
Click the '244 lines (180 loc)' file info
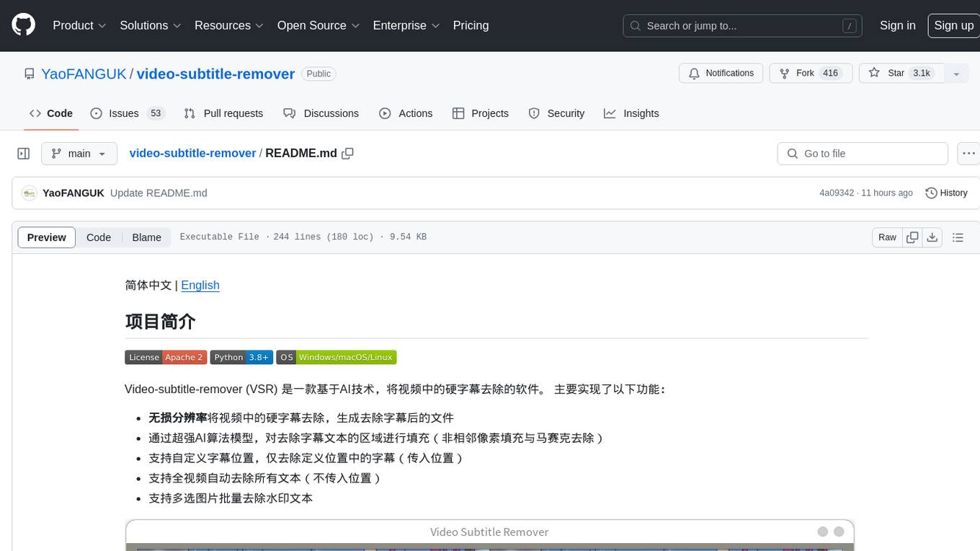324,237
